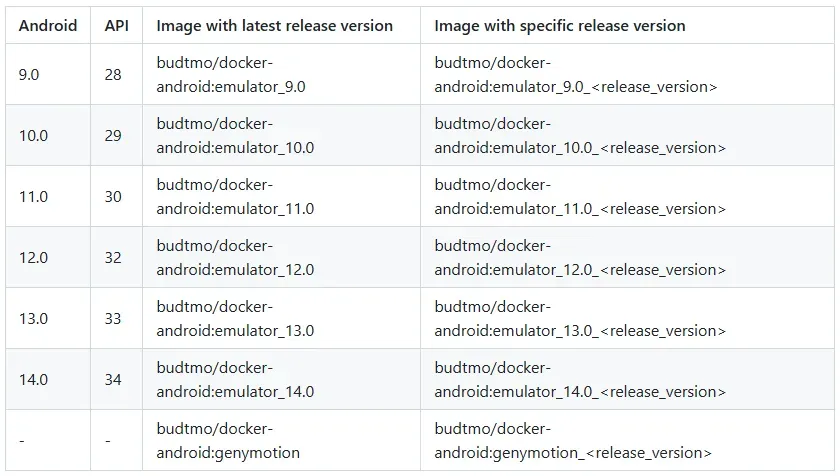Screen dimensions: 840x476
Task: Select the docker-android:genymotion latest image text
Action: 228,441
